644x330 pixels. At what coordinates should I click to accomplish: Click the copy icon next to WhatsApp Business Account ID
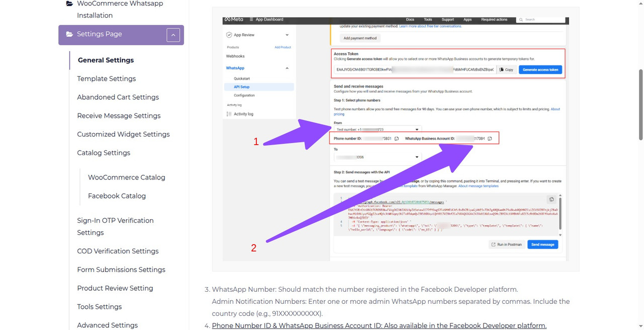pyautogui.click(x=490, y=139)
